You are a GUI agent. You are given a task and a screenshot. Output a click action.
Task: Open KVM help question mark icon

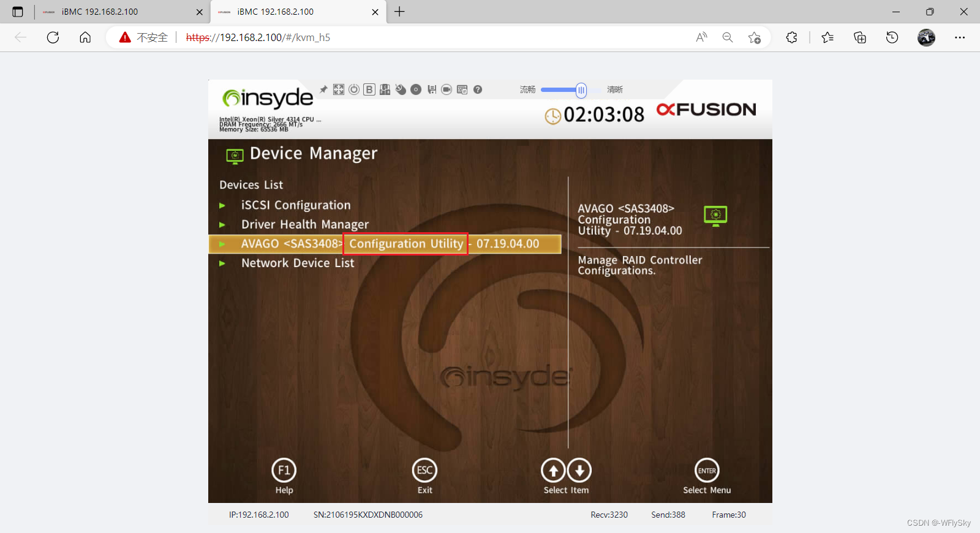(478, 89)
